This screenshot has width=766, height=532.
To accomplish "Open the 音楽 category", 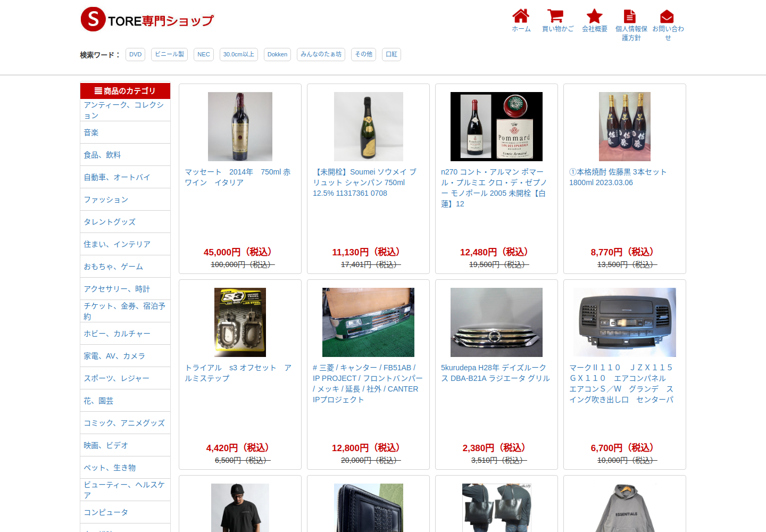I will pos(125,132).
